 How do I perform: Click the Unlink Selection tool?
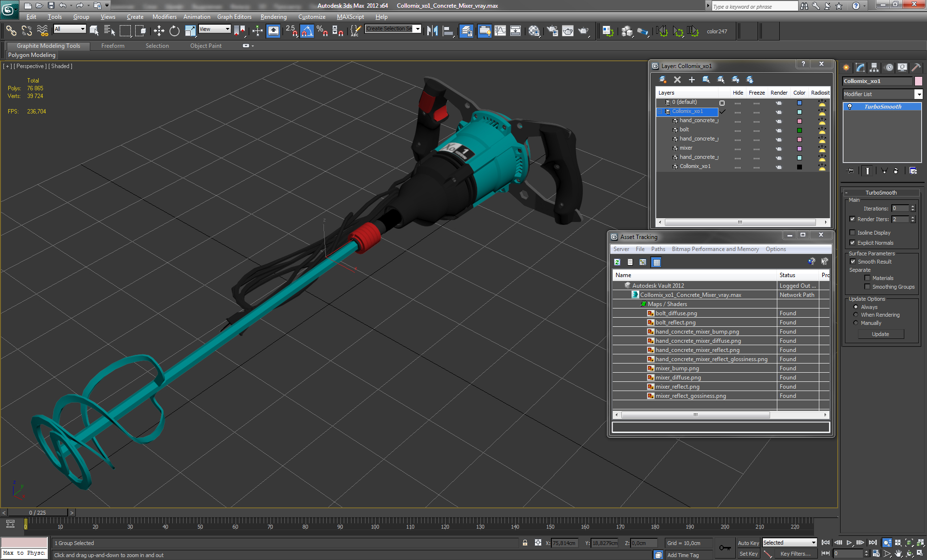coord(27,31)
